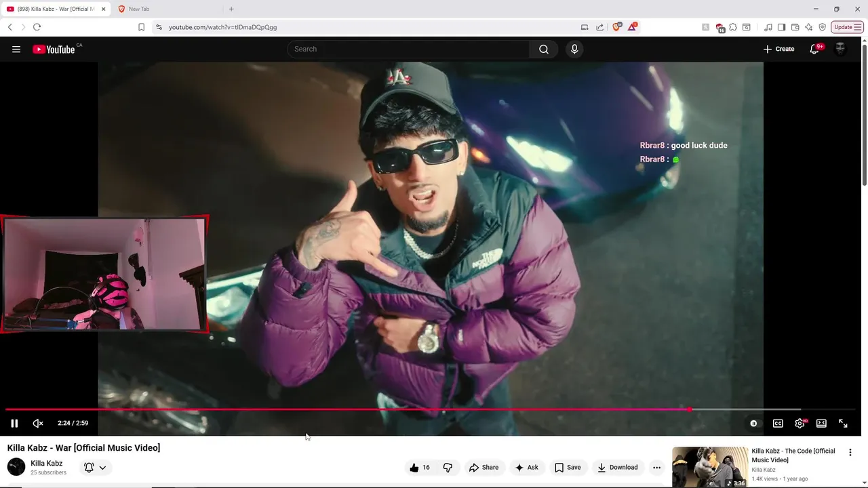Image resolution: width=868 pixels, height=488 pixels.
Task: Open The Code video title link
Action: (793, 455)
